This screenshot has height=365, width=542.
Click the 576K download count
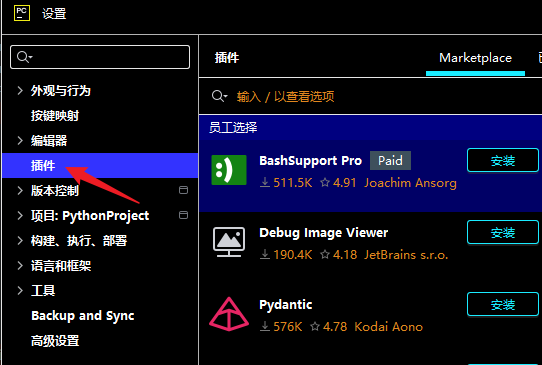tap(288, 327)
